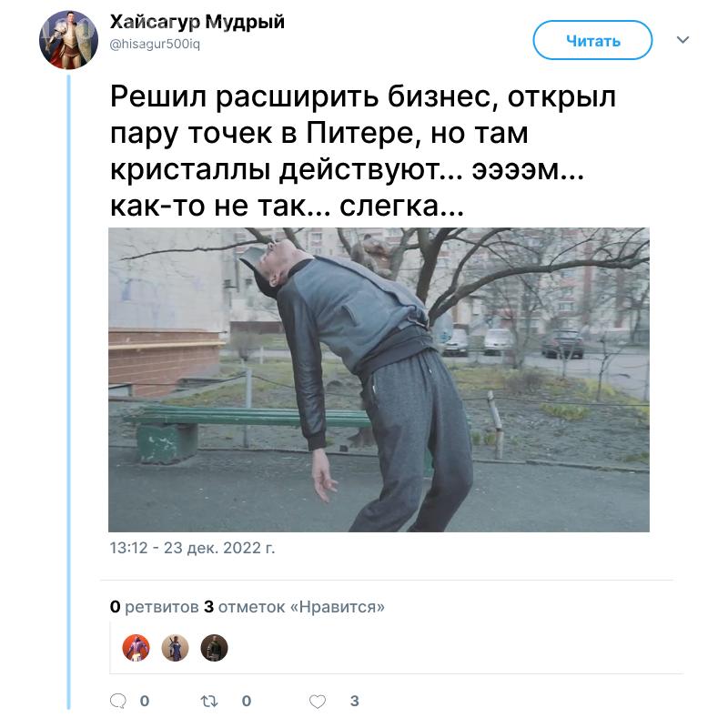Click the reply speech bubble icon
This screenshot has width=728, height=728.
point(118,701)
